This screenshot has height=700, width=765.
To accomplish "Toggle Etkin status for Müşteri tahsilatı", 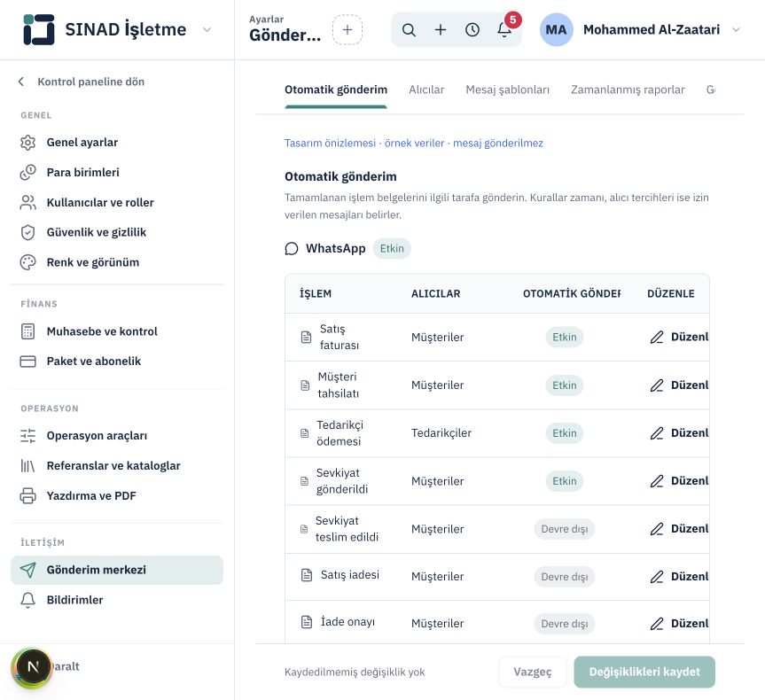I will 565,385.
